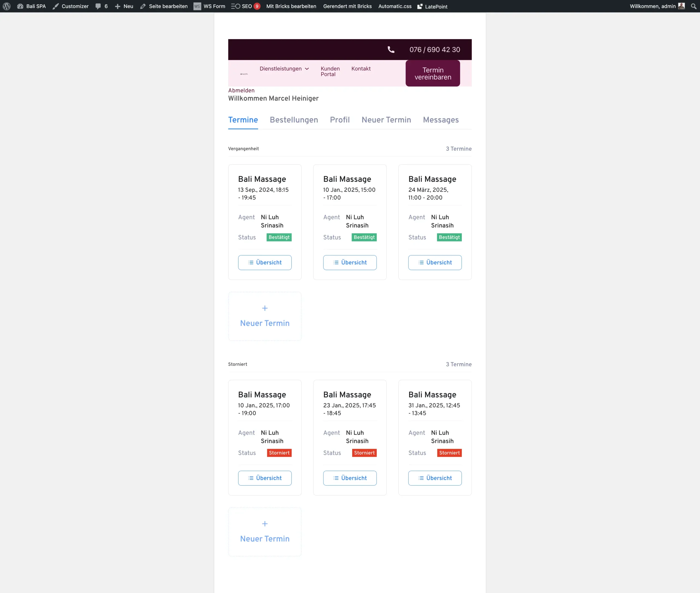Switch to the Messages tab
The width and height of the screenshot is (700, 593).
click(441, 120)
